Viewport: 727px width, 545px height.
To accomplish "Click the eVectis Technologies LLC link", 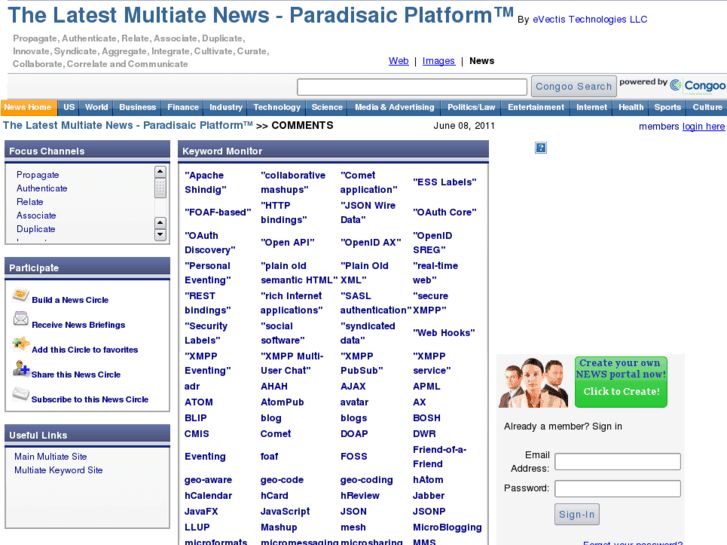I will (x=590, y=19).
